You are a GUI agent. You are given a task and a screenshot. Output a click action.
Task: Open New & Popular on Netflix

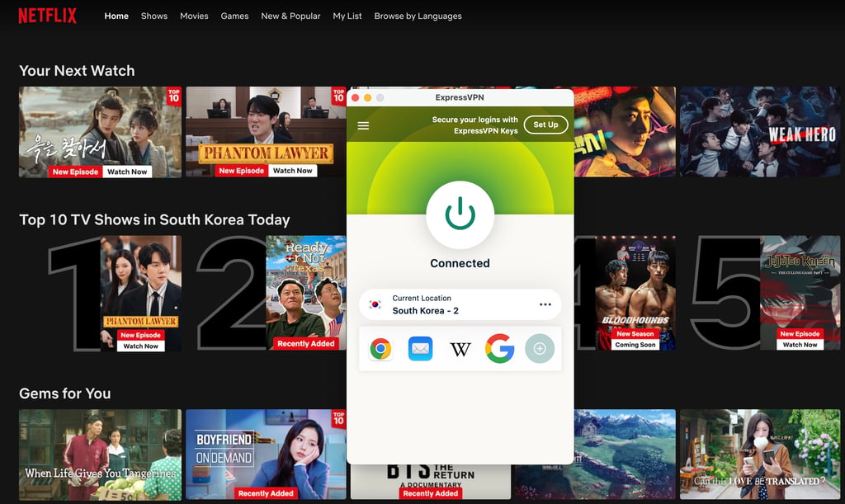pyautogui.click(x=290, y=16)
